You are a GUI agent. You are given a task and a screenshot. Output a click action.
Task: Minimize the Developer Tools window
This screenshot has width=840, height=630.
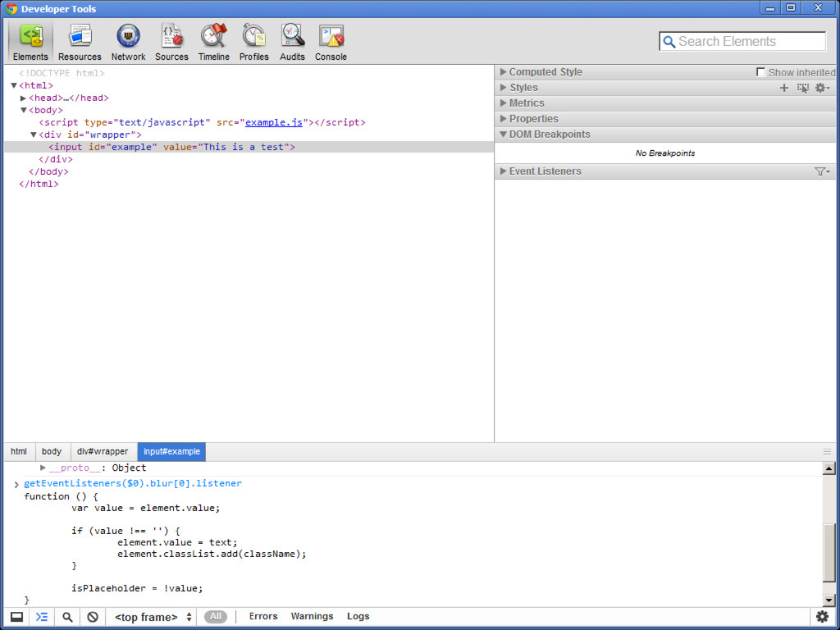pos(770,7)
